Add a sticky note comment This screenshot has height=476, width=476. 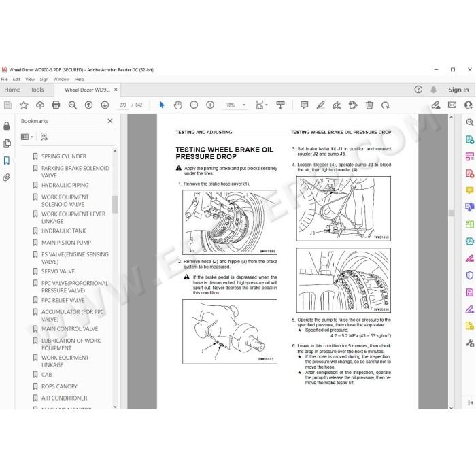coord(304,105)
